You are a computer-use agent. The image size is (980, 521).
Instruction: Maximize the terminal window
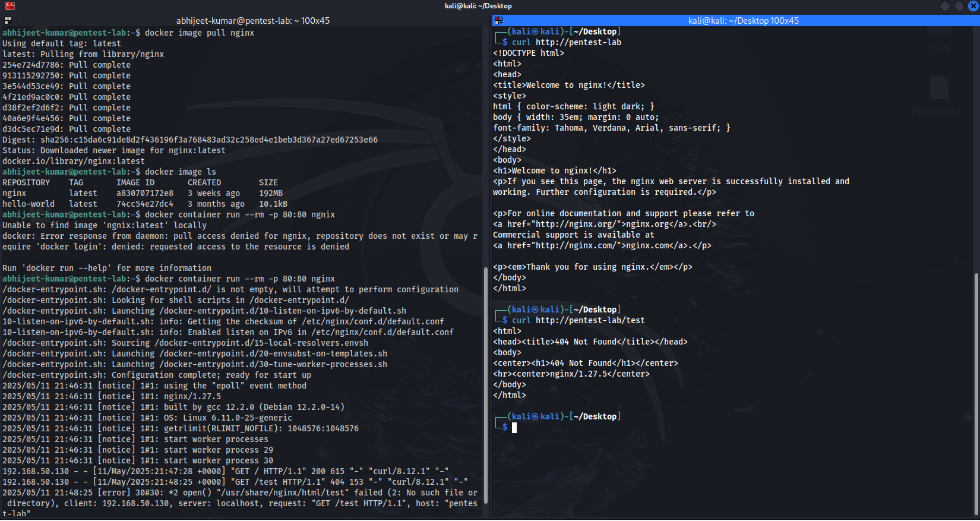coord(959,6)
